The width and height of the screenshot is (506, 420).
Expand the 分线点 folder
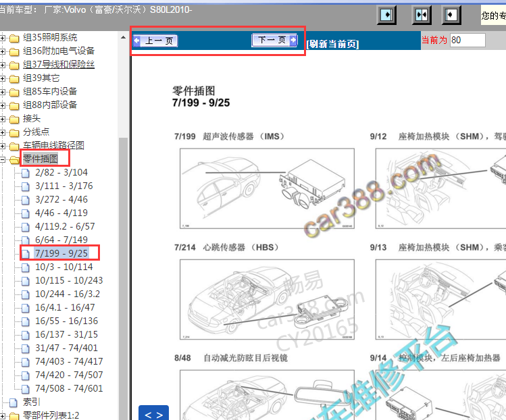(3, 132)
